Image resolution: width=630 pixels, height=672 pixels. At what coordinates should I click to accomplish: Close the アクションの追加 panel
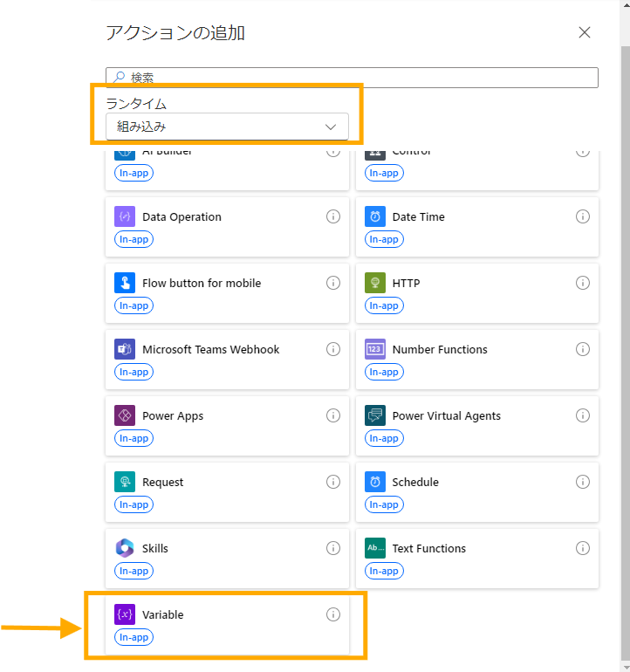584,32
